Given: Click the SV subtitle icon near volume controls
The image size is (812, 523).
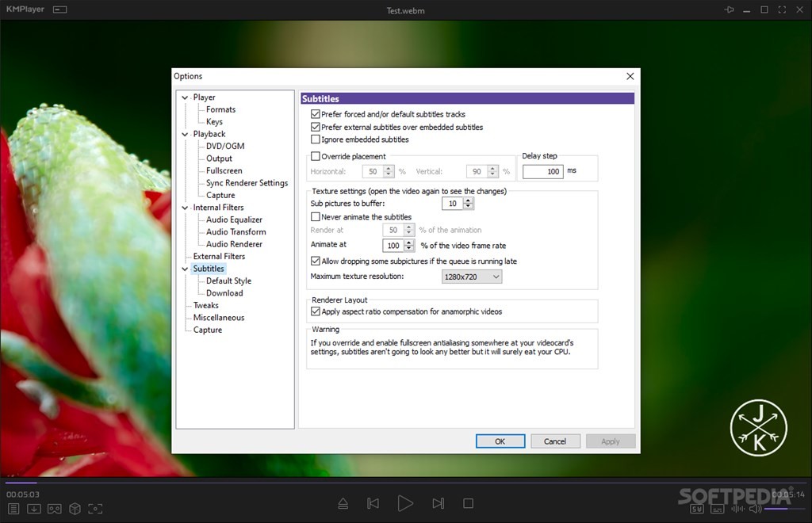Looking at the screenshot, I should click(697, 509).
